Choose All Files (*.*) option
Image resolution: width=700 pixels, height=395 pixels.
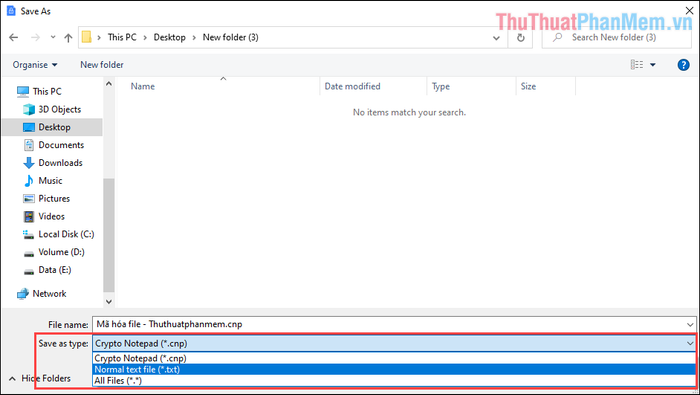click(x=394, y=381)
